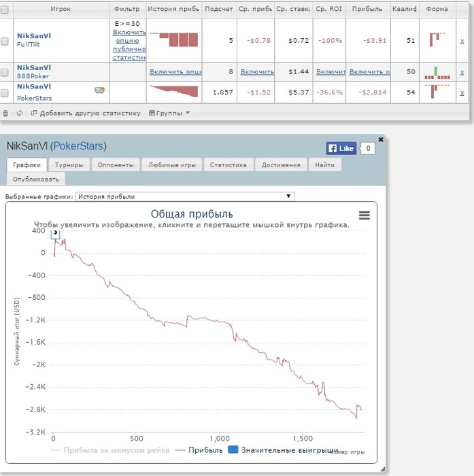Switch to the Турниры tab
This screenshot has height=476, width=474.
pyautogui.click(x=69, y=165)
